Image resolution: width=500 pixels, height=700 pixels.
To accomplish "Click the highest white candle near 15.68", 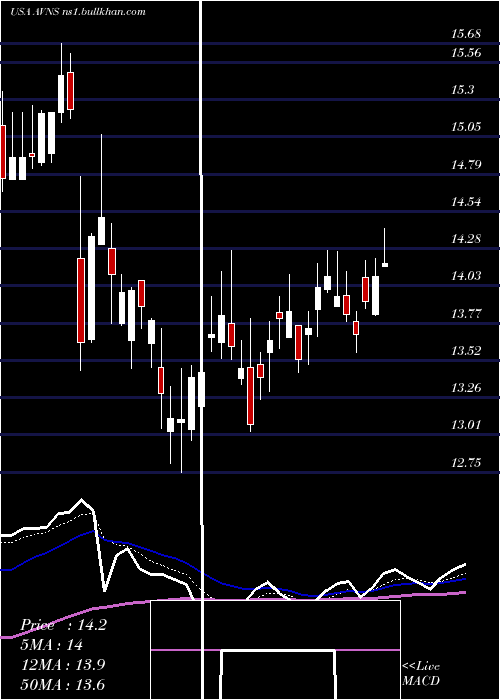I will point(61,94).
